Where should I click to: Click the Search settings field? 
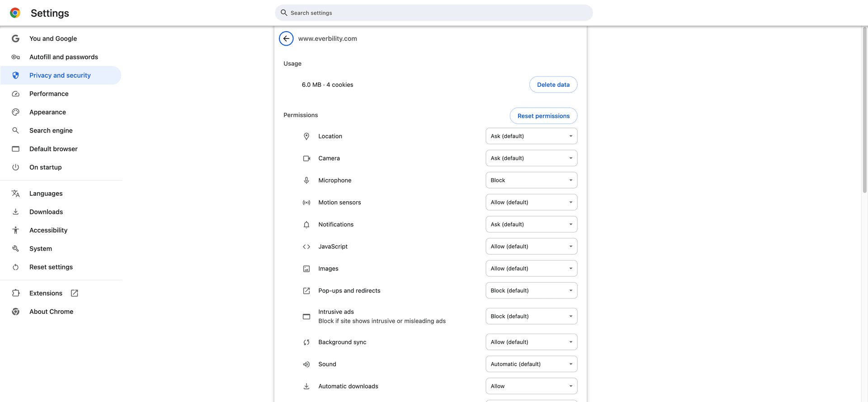pos(434,13)
